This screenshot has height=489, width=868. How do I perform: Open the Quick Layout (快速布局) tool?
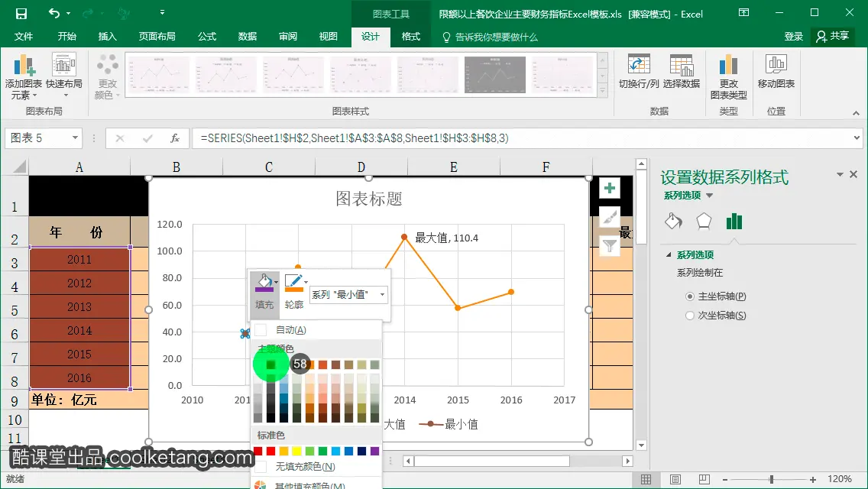click(64, 76)
